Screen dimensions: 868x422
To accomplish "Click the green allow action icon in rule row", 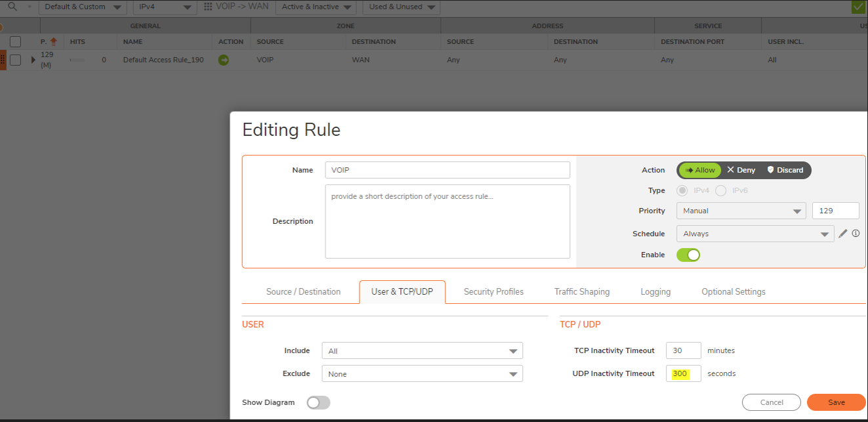I will (224, 60).
